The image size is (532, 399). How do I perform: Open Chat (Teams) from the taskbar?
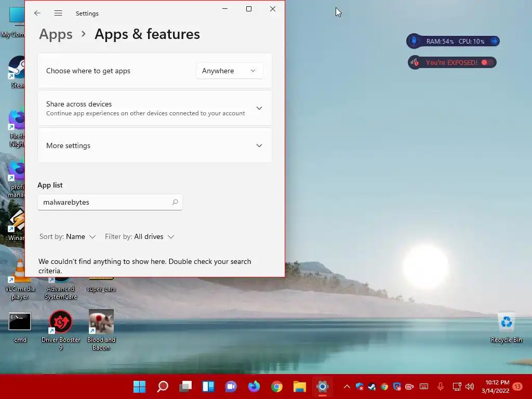(231, 387)
